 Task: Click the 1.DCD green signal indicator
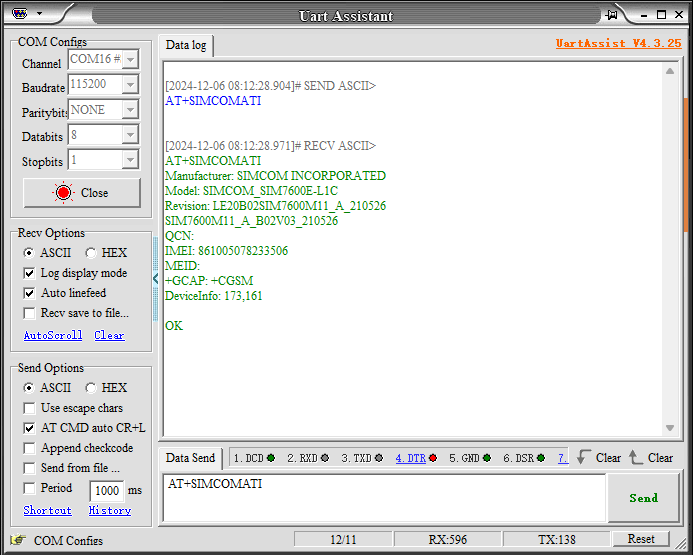point(270,458)
